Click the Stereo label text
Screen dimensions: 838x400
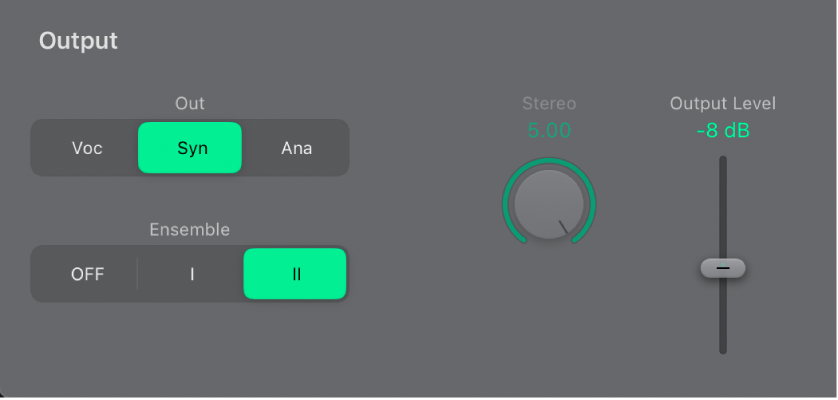click(x=549, y=103)
